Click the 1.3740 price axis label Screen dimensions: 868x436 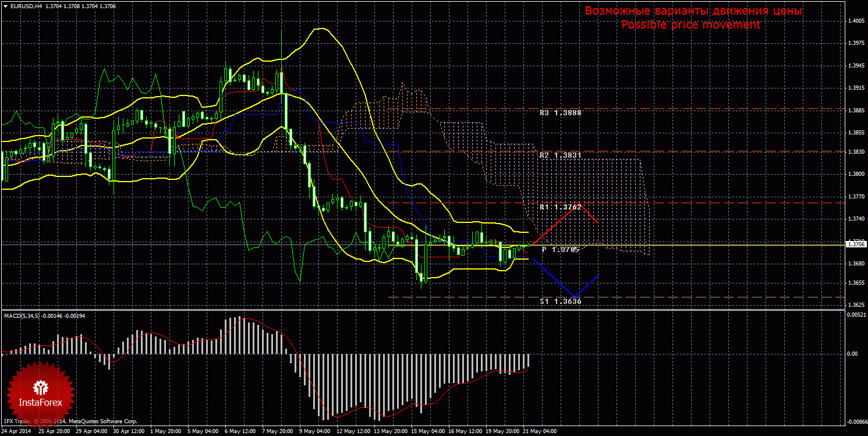coord(856,219)
